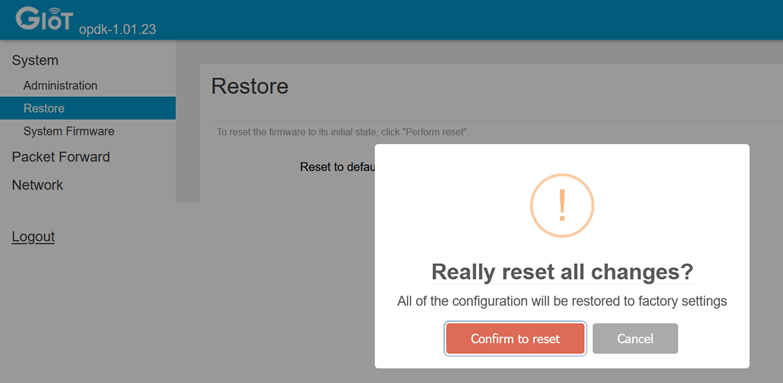Click the Logout link
The width and height of the screenshot is (783, 383).
pyautogui.click(x=33, y=237)
